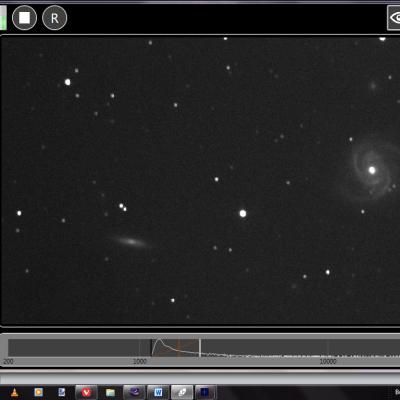Click the Stop capture square button
This screenshot has height=400, width=400.
tap(24, 18)
